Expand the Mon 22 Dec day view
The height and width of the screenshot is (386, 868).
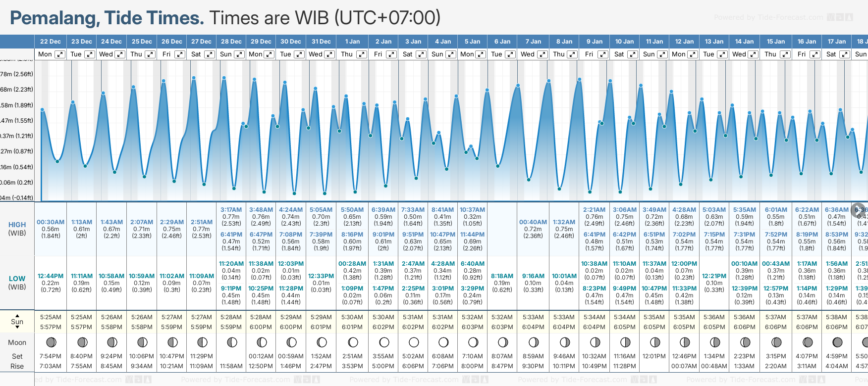59,54
